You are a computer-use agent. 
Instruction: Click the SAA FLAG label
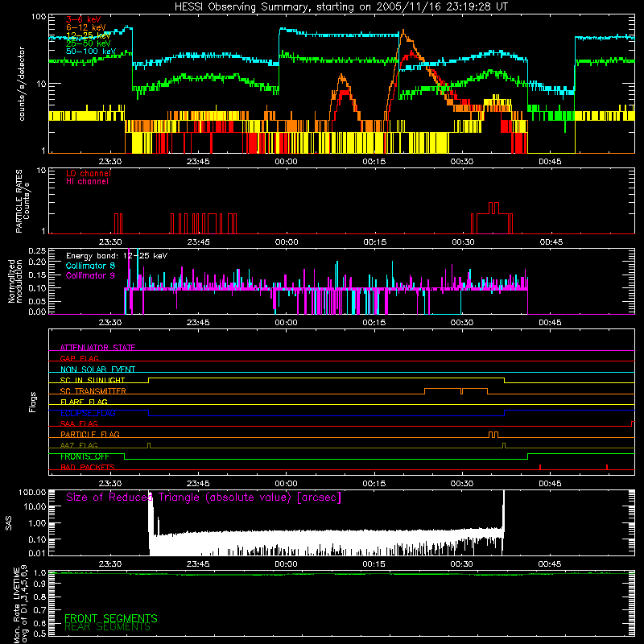pyautogui.click(x=79, y=423)
